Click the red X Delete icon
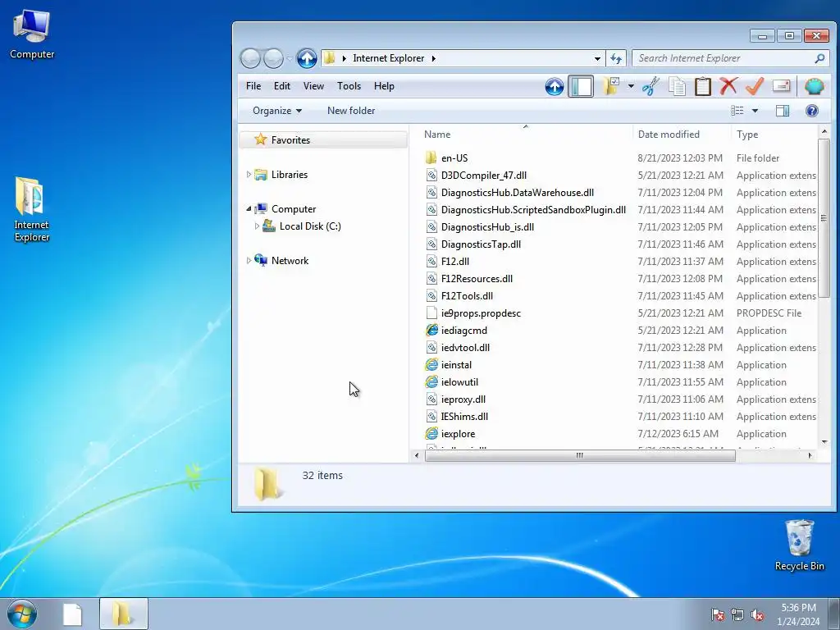This screenshot has width=840, height=630. pos(728,86)
